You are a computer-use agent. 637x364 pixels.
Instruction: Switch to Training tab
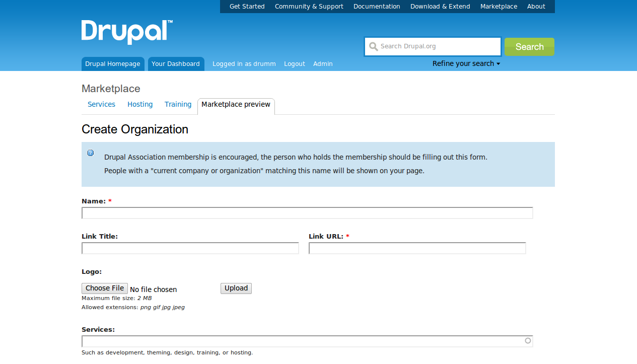point(178,104)
